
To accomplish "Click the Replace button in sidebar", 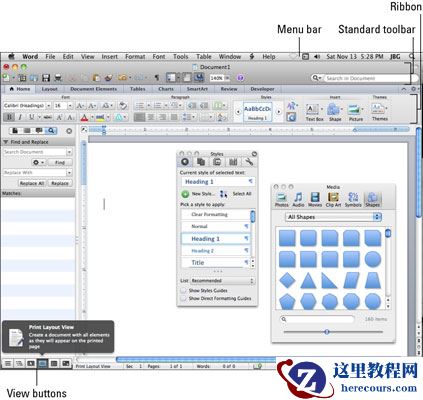I will (x=60, y=183).
